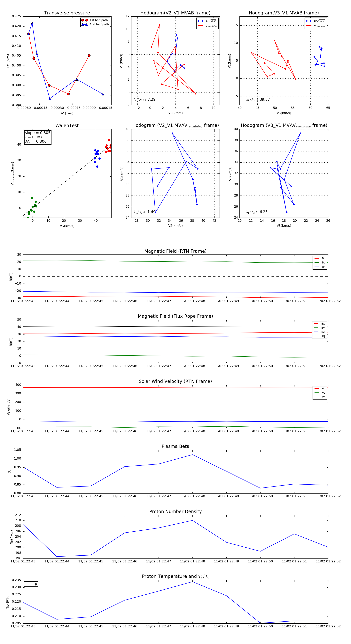Click the 'Proton Temperature and Te/Tp' title

175,576
